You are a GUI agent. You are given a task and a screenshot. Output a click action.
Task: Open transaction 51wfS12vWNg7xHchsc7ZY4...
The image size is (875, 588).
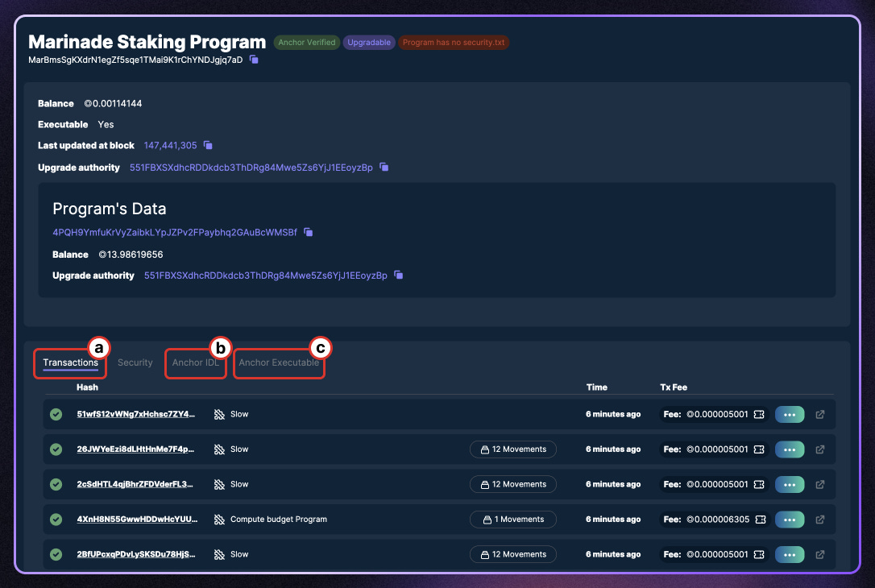pyautogui.click(x=135, y=414)
